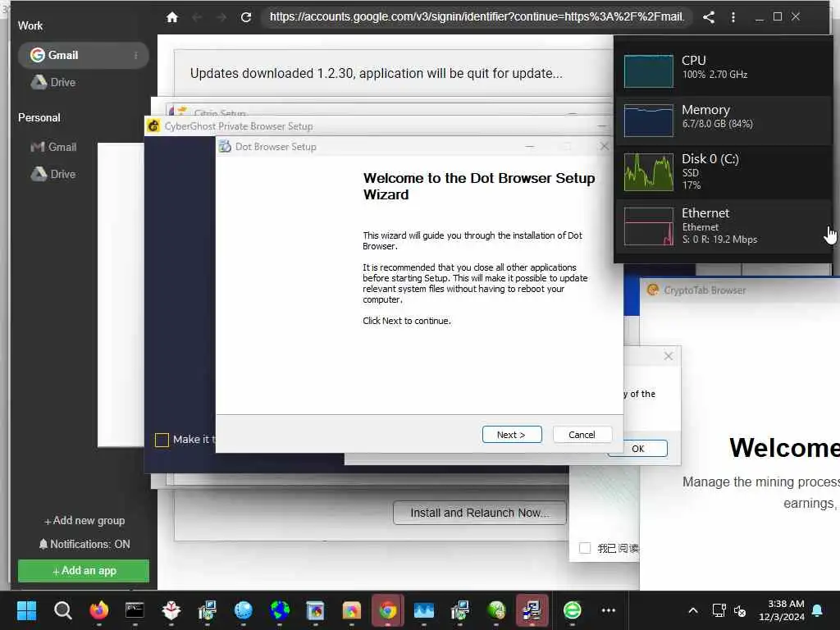Click the Dot Browser Setup title icon
This screenshot has height=630, width=840.
tap(225, 146)
